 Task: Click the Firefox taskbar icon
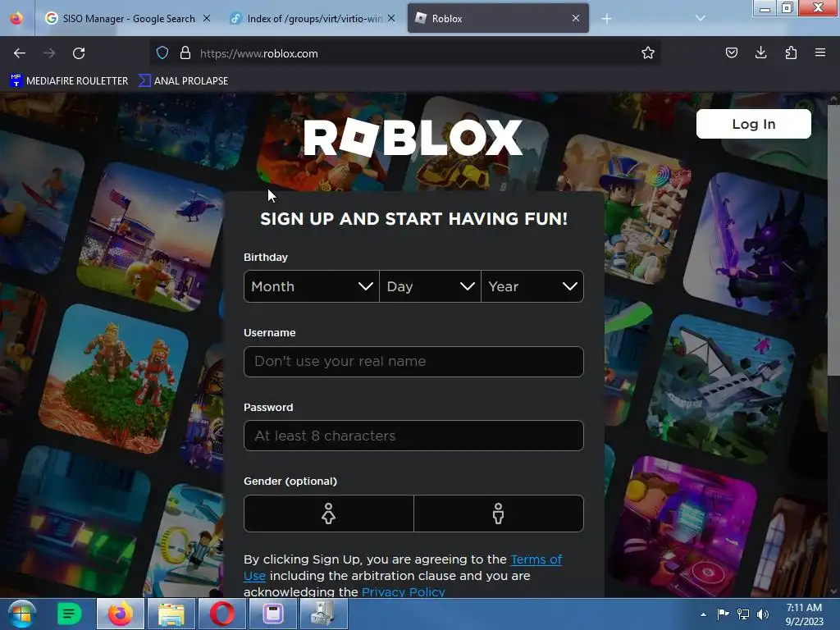(121, 614)
